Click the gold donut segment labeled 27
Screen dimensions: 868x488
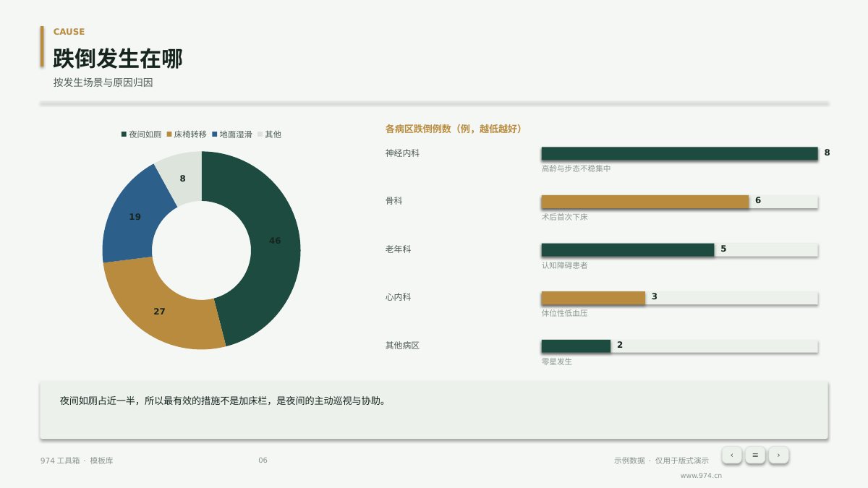[x=160, y=312]
